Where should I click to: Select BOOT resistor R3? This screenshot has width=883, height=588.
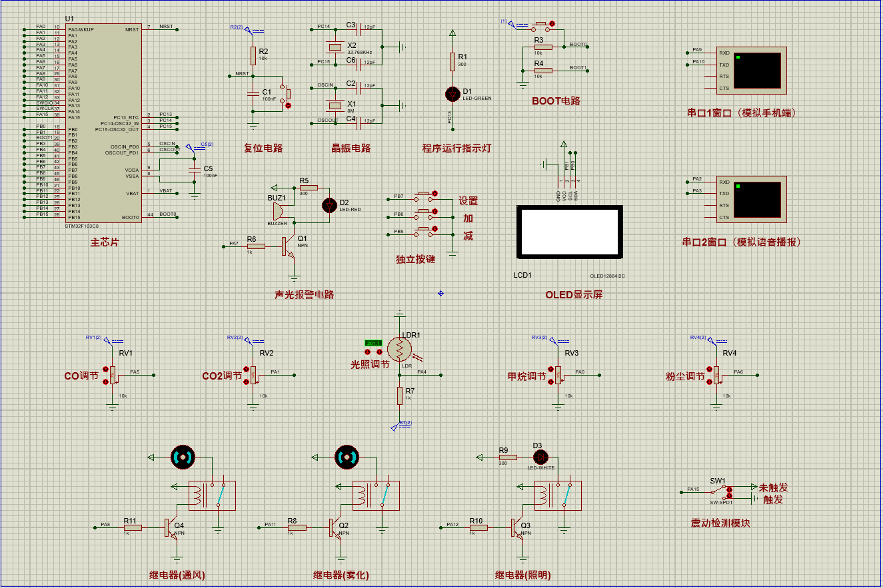[544, 47]
